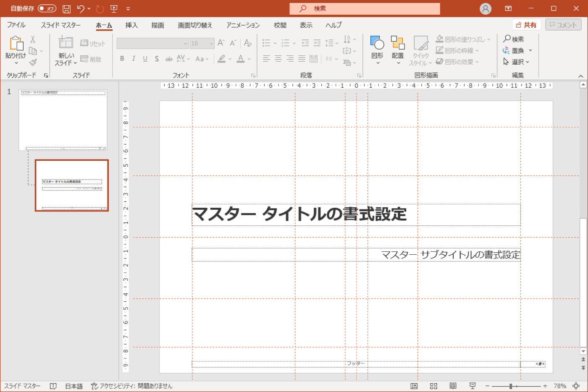Open ribbon display options icon
This screenshot has height=392, width=588.
pyautogui.click(x=508, y=8)
